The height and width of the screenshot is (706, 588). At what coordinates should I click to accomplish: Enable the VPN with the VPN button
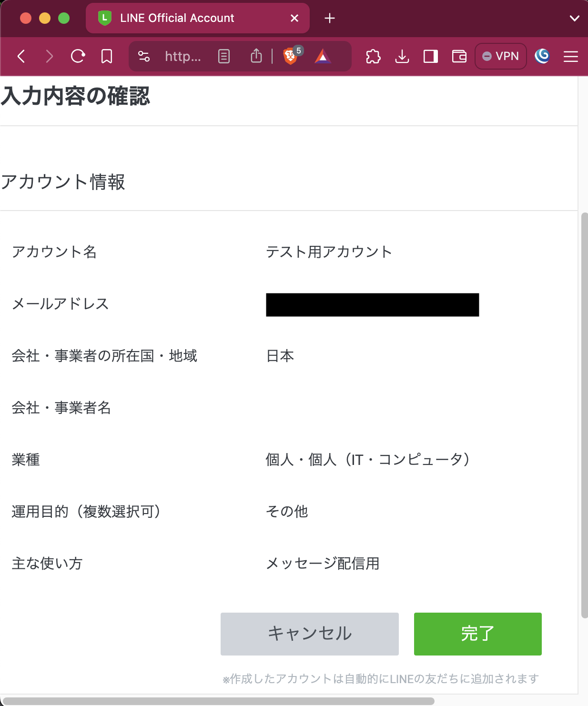pyautogui.click(x=500, y=56)
